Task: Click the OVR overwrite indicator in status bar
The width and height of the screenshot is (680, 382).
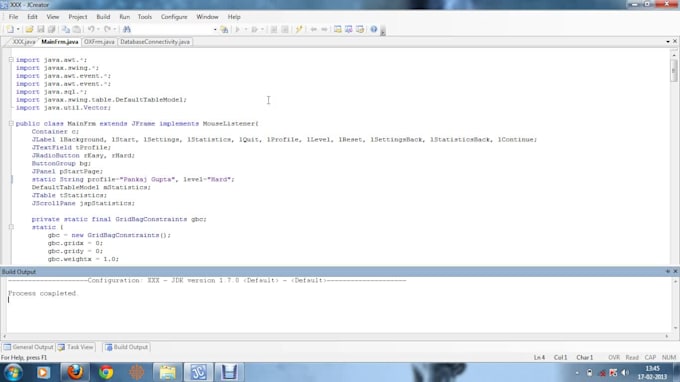Action: click(x=614, y=358)
